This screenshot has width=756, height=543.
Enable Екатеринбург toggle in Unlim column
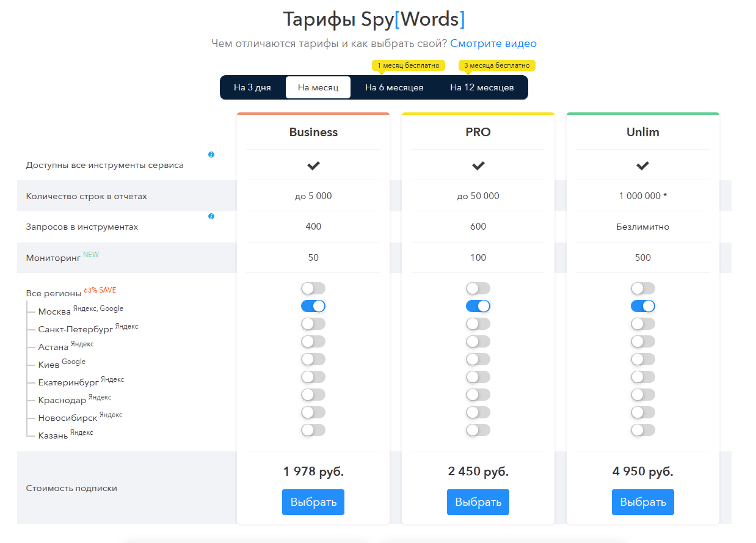point(643,377)
